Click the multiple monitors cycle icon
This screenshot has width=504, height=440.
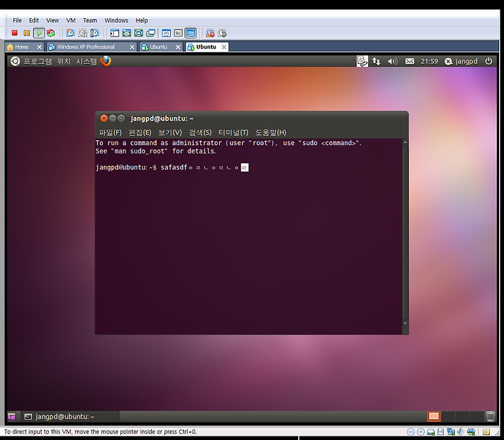click(x=150, y=33)
